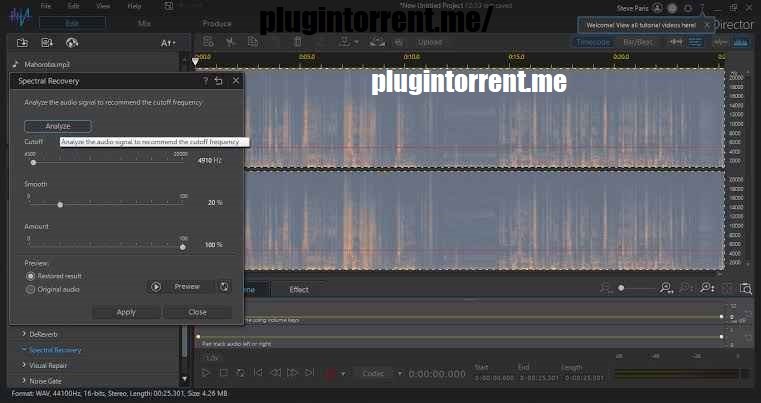The width and height of the screenshot is (761, 403).
Task: Click the Cutoff frequency slider handle
Action: point(33,163)
